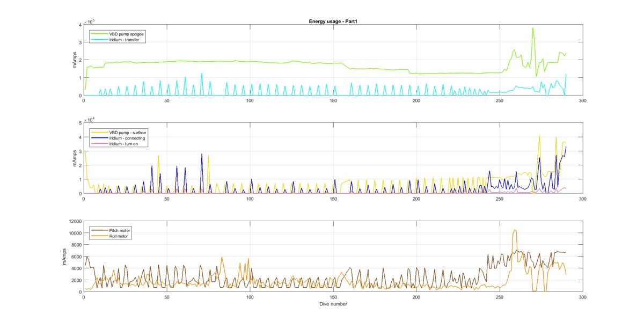This screenshot has height=328, width=644.
Task: Click the "Dive number" x-axis label
Action: pos(333,304)
